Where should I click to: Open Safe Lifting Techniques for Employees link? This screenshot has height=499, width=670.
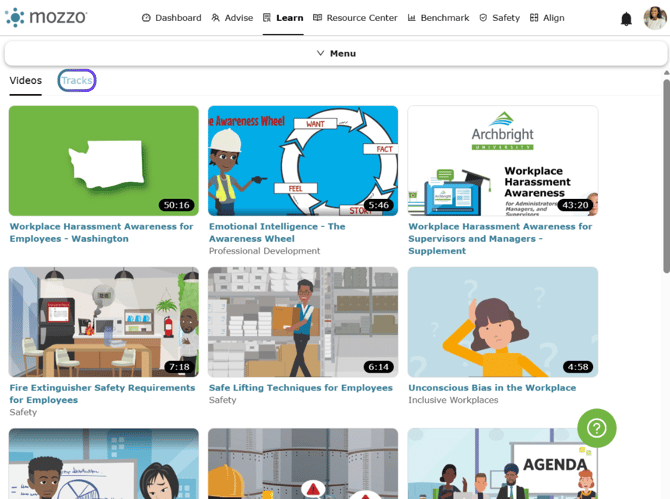point(301,388)
